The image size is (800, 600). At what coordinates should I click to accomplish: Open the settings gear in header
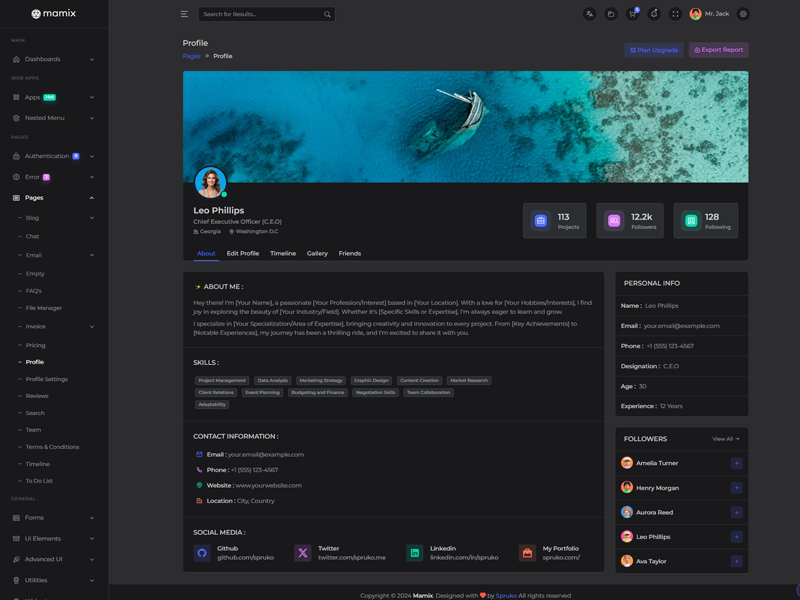(743, 14)
